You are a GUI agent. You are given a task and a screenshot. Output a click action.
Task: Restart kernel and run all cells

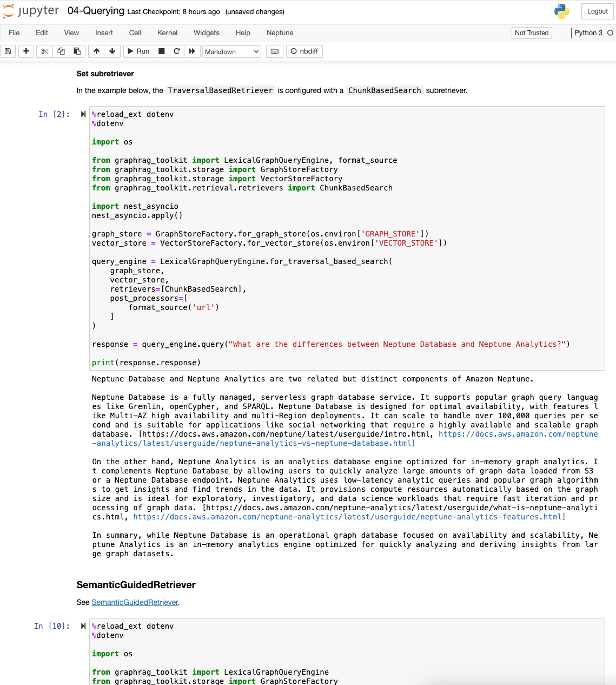pyautogui.click(x=192, y=51)
